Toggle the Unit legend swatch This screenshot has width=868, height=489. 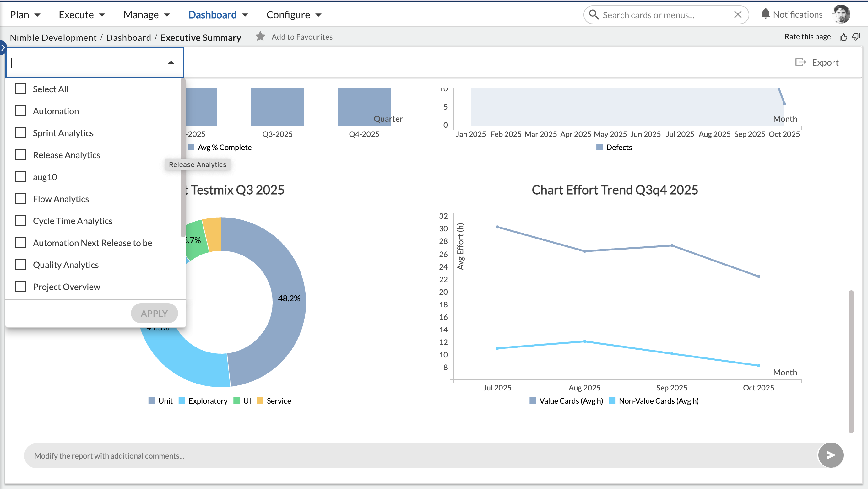(152, 401)
